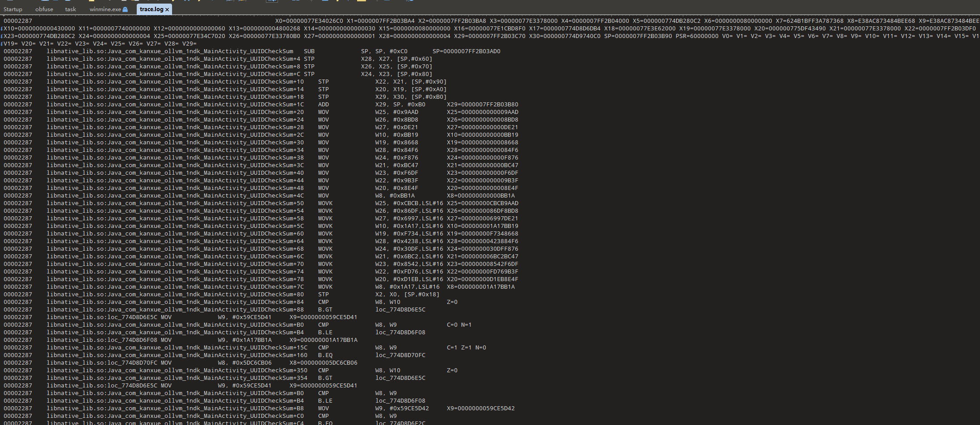This screenshot has width=980, height=425.
Task: Click MOV W9, #0x59CE5D42 operand
Action: click(x=402, y=408)
